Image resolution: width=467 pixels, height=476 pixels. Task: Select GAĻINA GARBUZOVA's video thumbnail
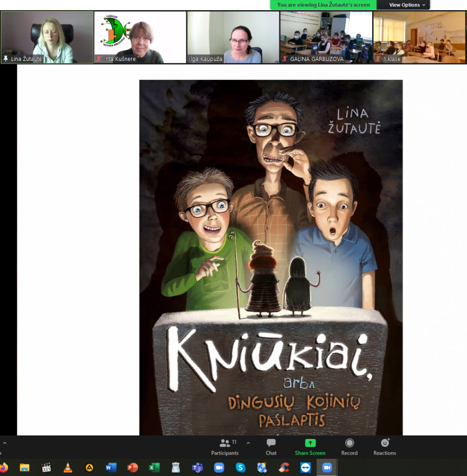point(326,37)
